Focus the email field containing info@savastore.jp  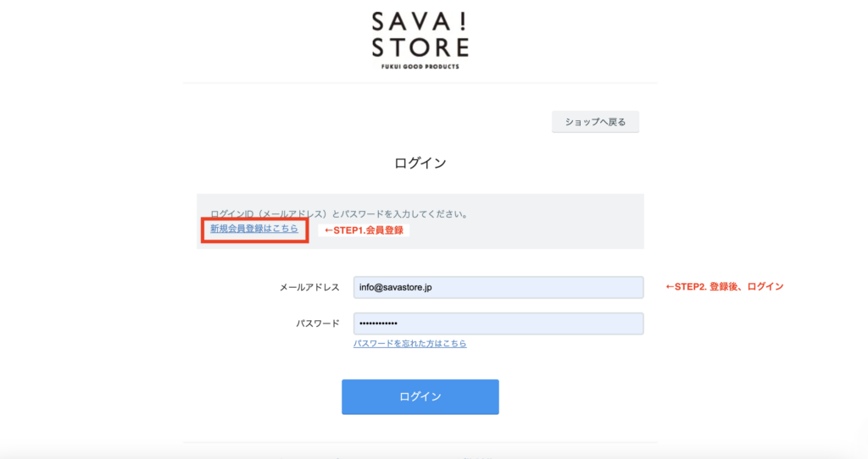click(498, 288)
